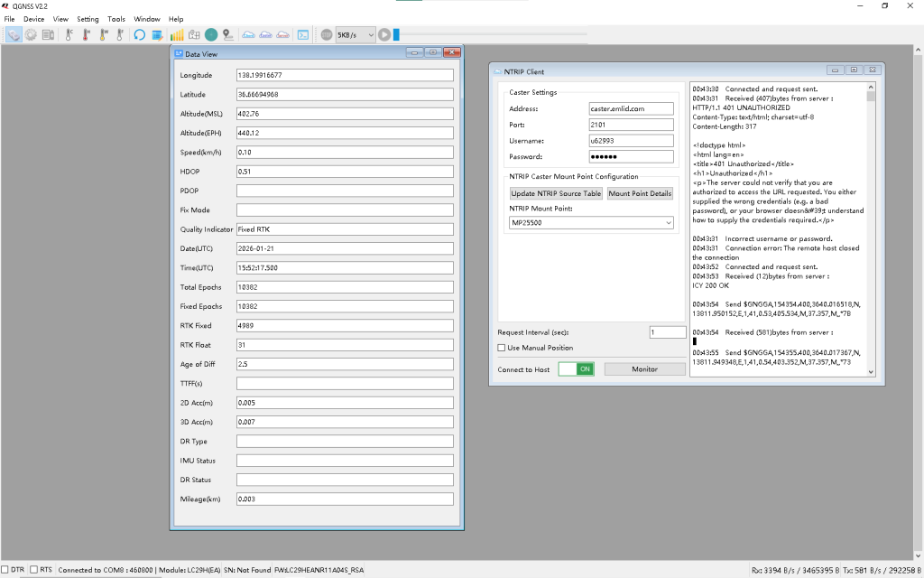Click the gray STOP toolbar icon
The height and width of the screenshot is (578, 924).
pyautogui.click(x=327, y=35)
